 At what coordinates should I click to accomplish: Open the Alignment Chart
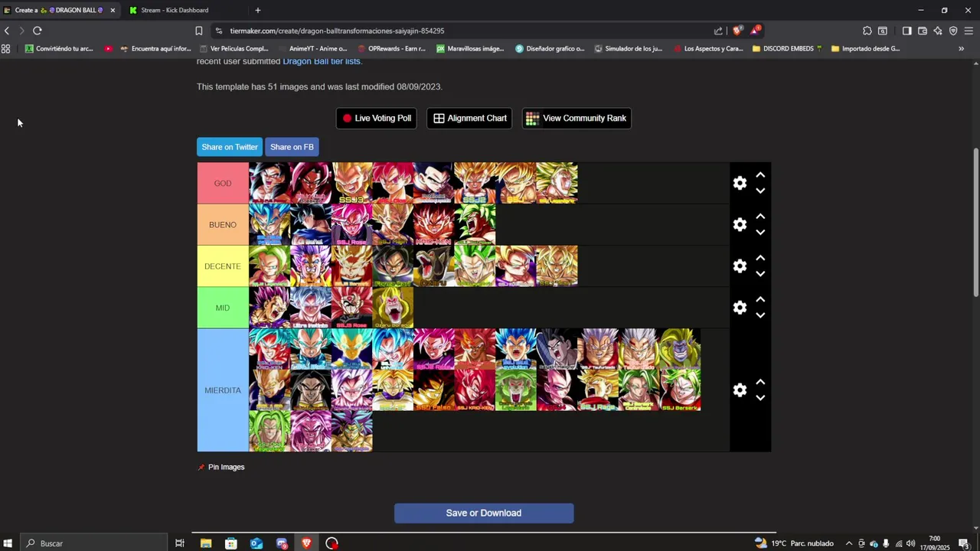(x=469, y=118)
